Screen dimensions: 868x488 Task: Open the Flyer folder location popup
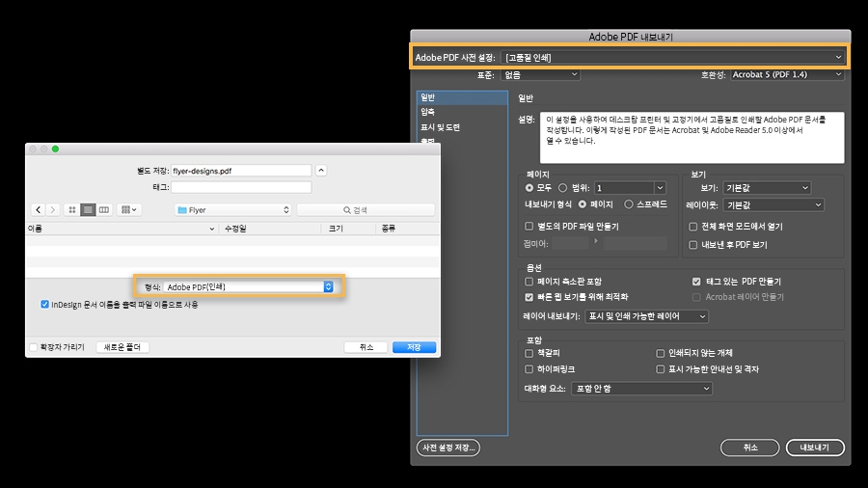coord(233,209)
